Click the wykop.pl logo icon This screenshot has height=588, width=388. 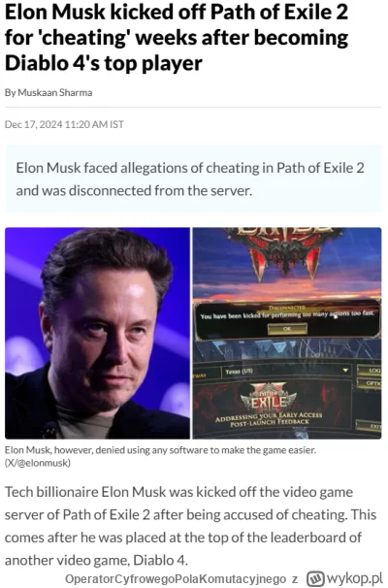pos(315,578)
